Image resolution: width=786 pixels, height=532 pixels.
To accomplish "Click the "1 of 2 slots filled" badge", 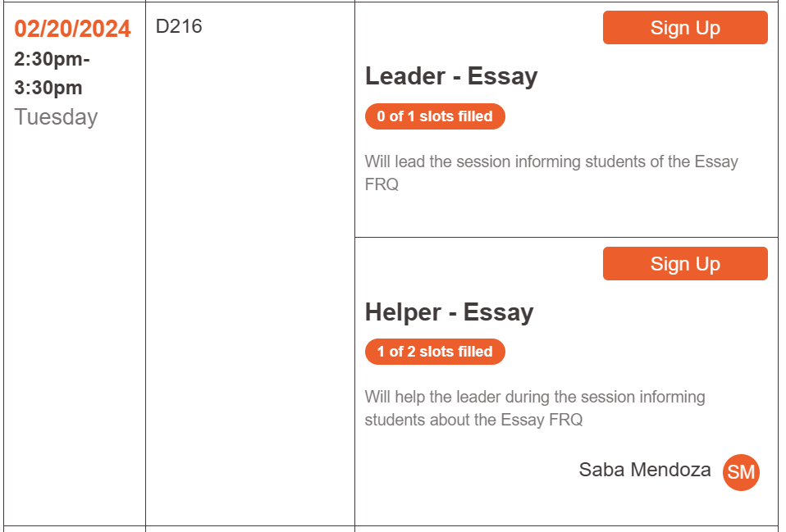I will pos(435,352).
